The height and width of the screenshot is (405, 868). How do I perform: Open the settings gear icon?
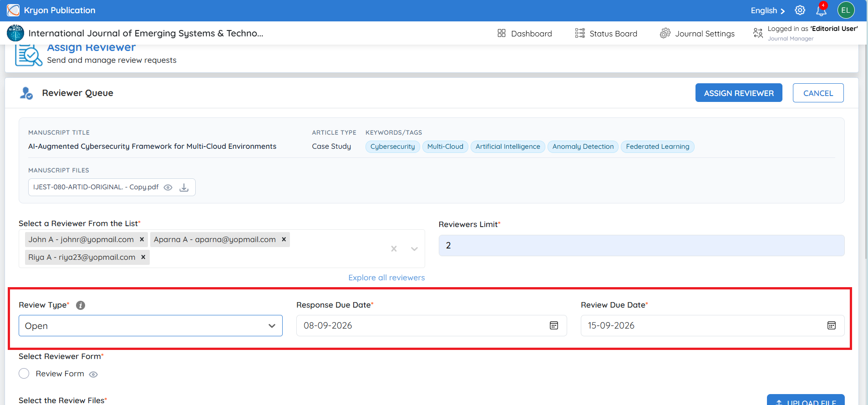click(x=800, y=10)
